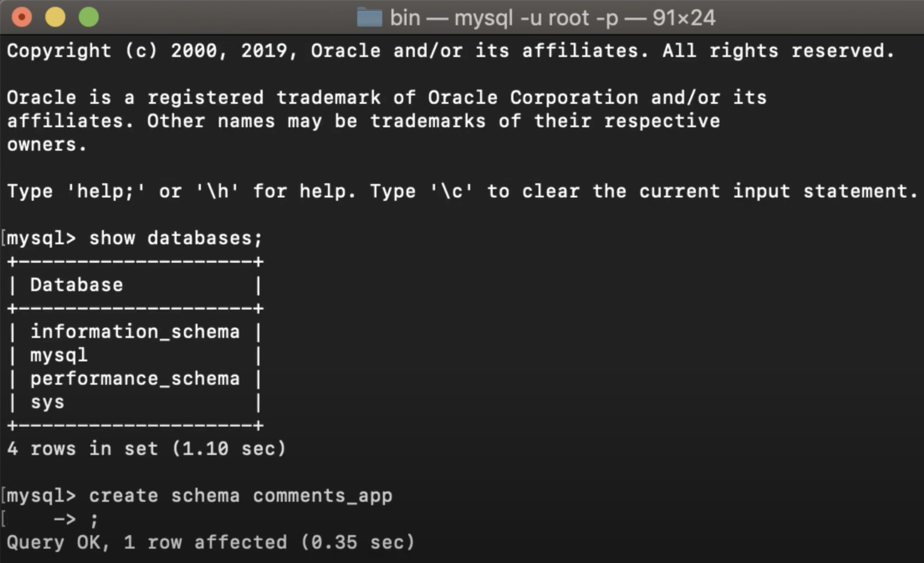Click the '4 rows in set' result line

(146, 448)
